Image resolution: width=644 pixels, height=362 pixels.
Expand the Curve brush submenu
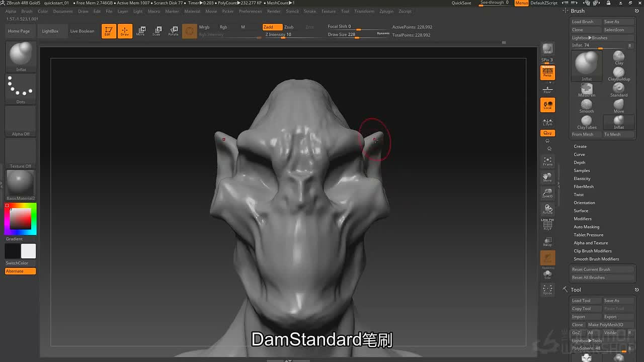click(x=580, y=154)
